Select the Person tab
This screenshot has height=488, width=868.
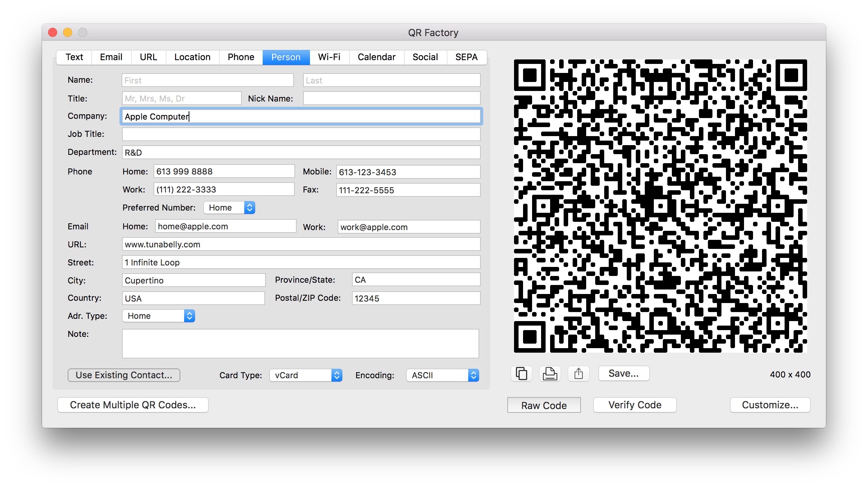click(286, 57)
